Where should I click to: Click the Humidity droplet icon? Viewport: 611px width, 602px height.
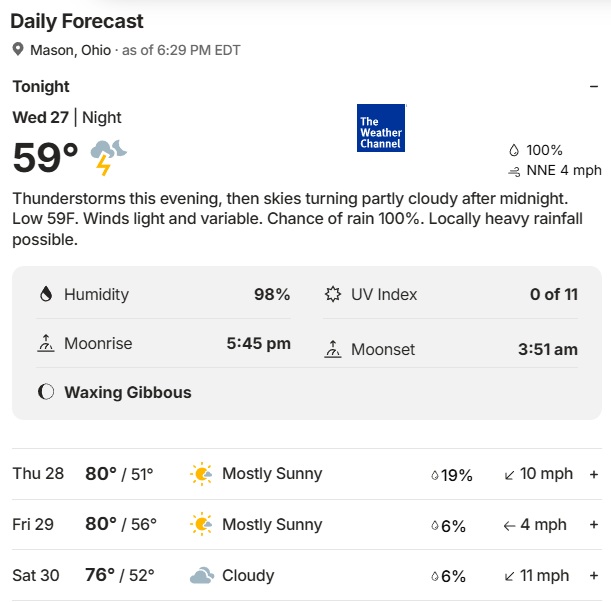46,294
